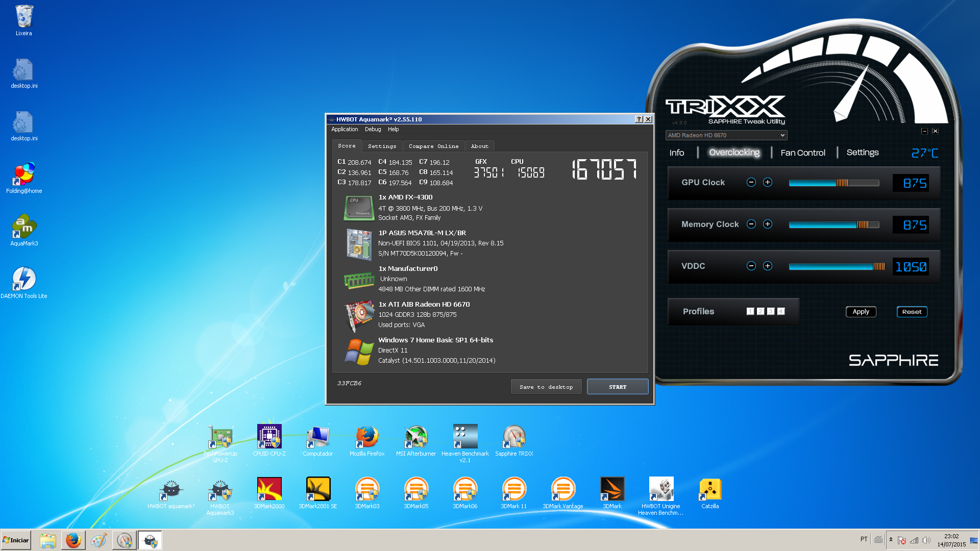
Task: Switch to the Settings tab in Aquamark
Action: click(382, 146)
